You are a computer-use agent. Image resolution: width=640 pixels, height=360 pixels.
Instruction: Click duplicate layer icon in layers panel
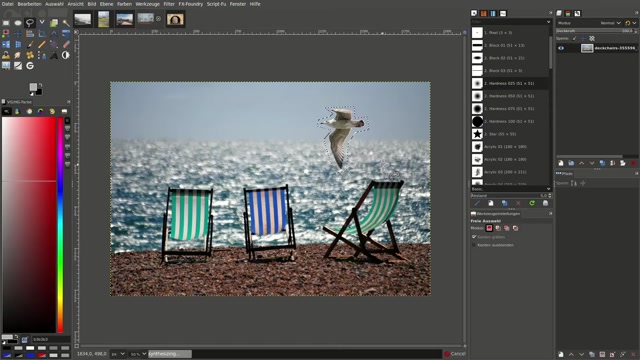tap(602, 163)
